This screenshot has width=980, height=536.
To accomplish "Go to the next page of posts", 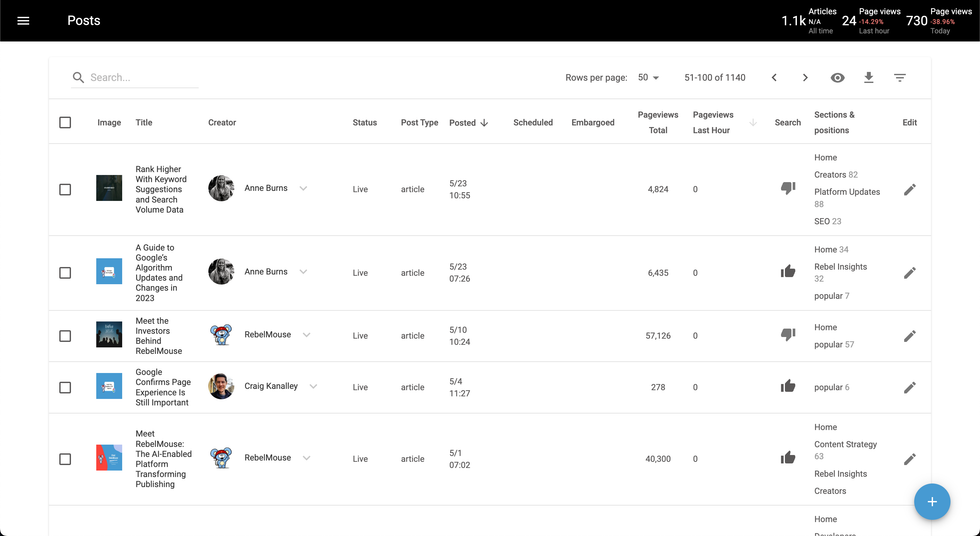I will tap(805, 78).
